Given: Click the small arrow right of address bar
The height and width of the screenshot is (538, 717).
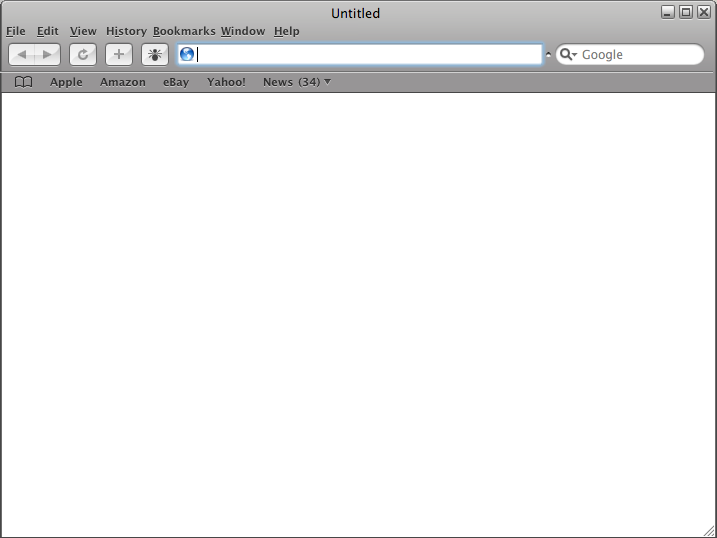Looking at the screenshot, I should [x=548, y=54].
